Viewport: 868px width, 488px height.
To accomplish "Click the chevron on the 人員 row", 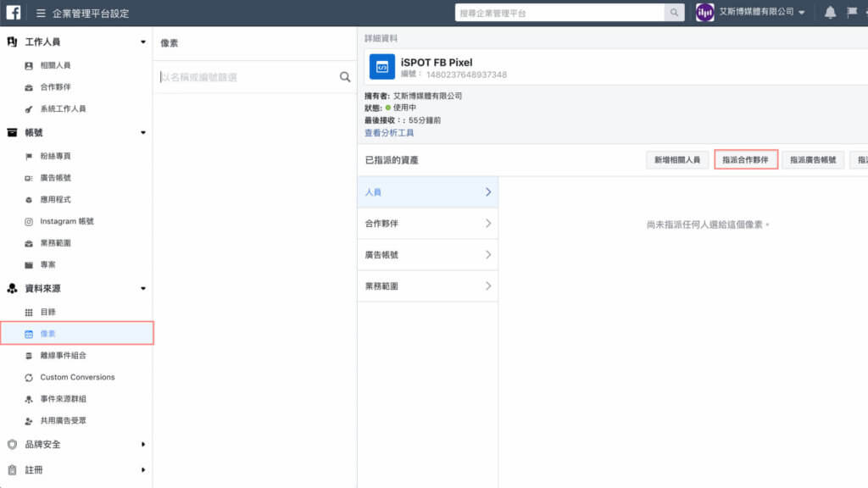I will (x=488, y=192).
